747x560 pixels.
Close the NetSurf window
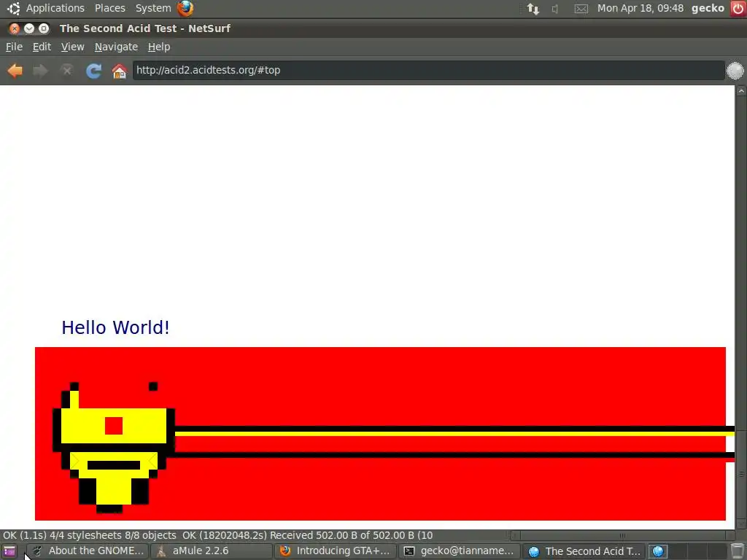tap(15, 28)
